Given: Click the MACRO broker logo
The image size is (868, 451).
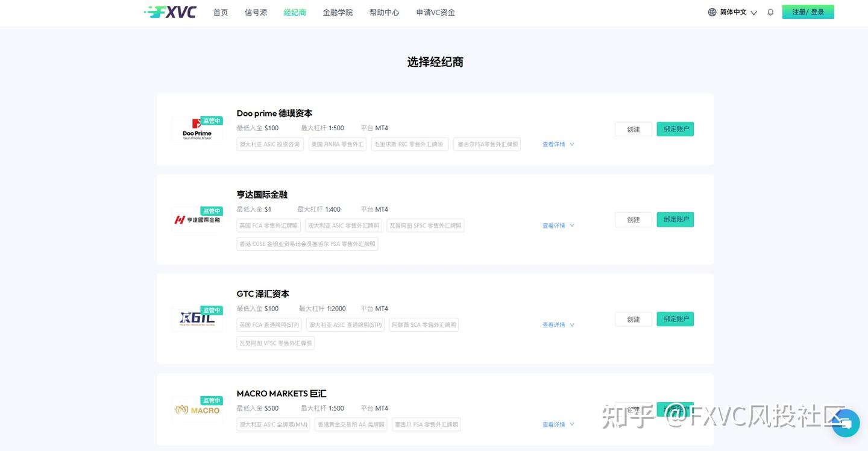Looking at the screenshot, I should [197, 410].
